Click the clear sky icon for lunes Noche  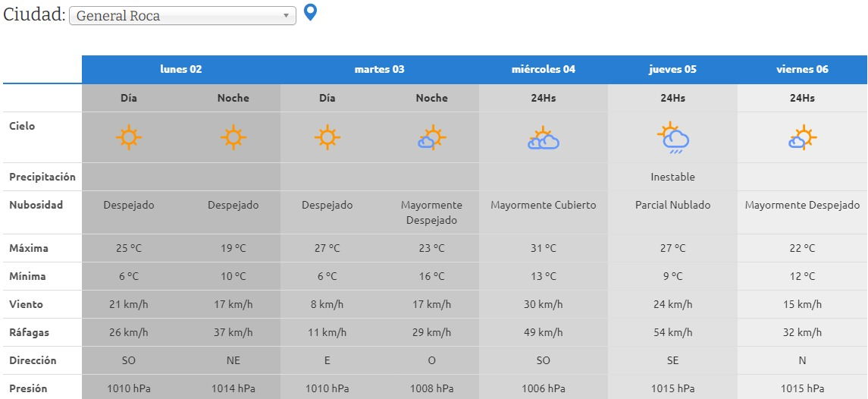pos(233,138)
